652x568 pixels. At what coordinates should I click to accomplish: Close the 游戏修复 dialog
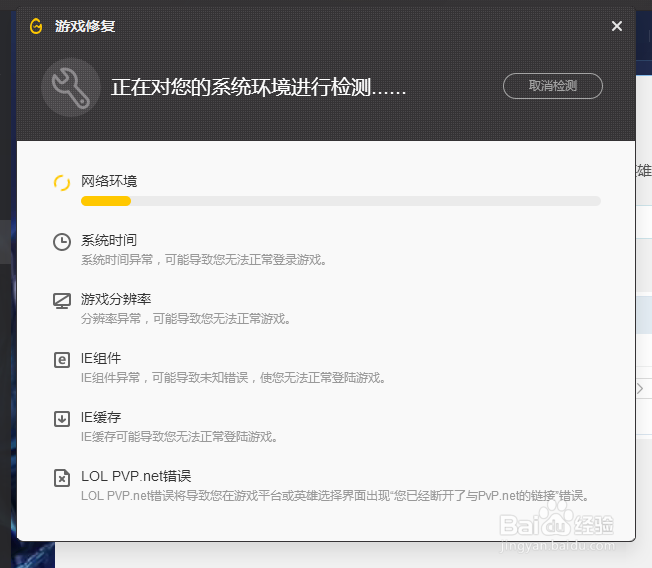(617, 26)
